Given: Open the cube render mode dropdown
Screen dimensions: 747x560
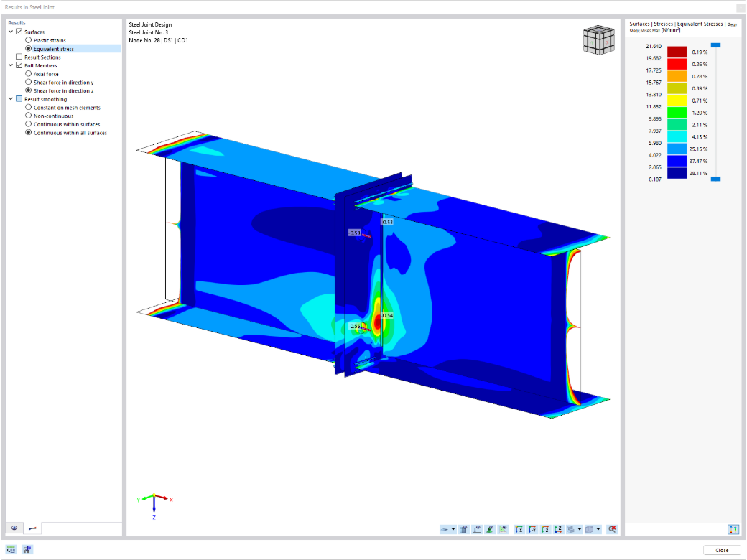Looking at the screenshot, I should click(x=598, y=529).
